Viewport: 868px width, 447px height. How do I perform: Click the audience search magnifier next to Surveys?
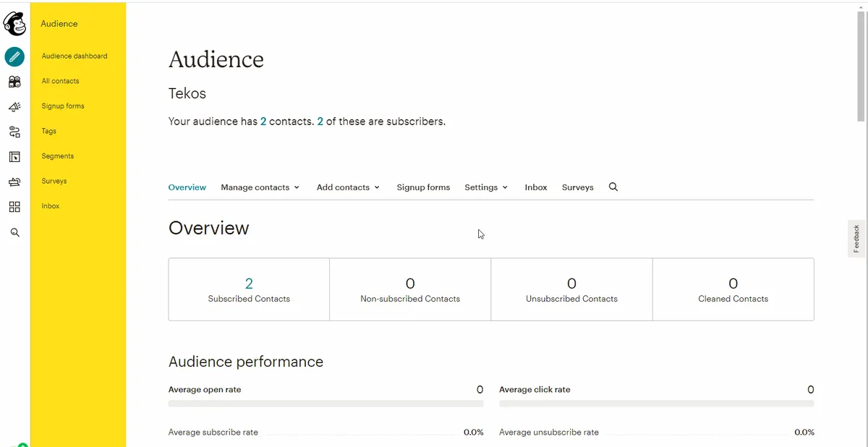pos(613,187)
